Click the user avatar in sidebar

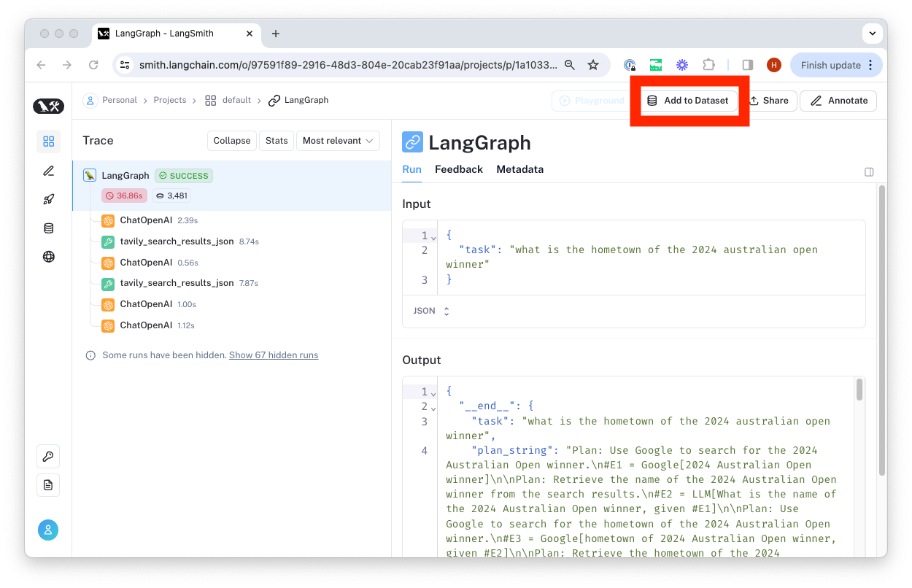point(48,530)
